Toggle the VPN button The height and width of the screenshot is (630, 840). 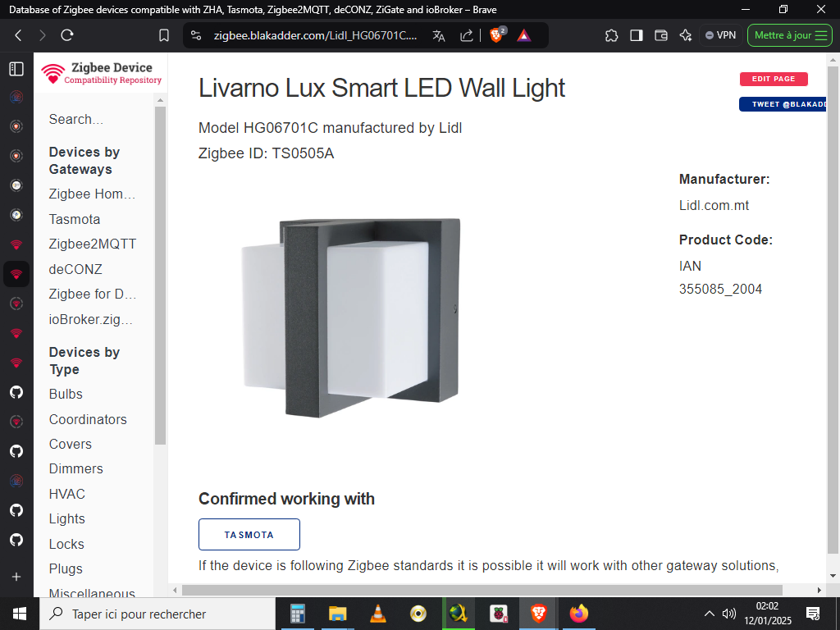(720, 35)
